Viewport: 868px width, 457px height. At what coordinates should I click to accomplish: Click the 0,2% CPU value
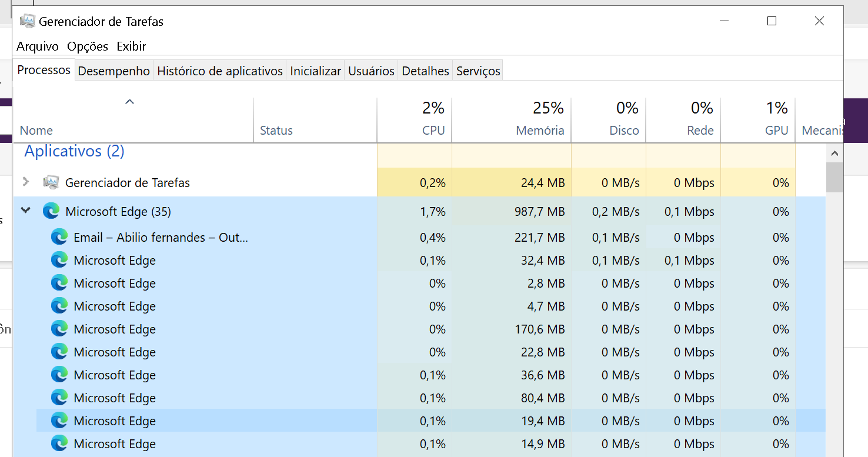(433, 183)
